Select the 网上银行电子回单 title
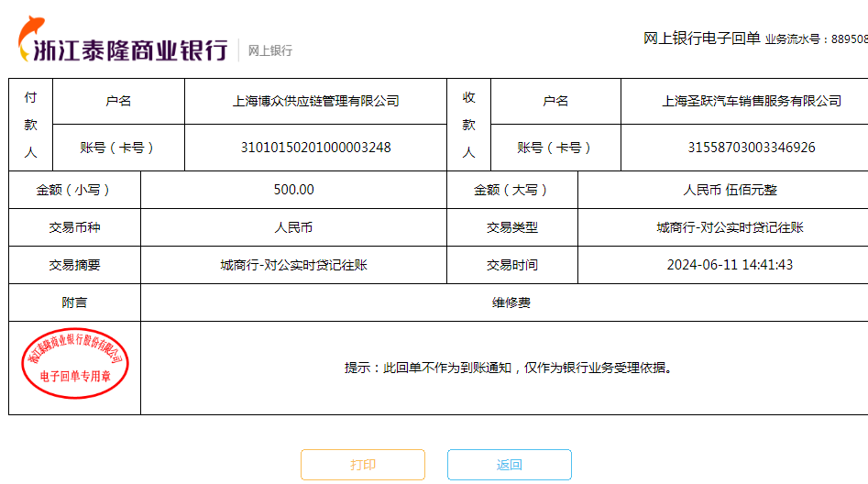 point(702,38)
